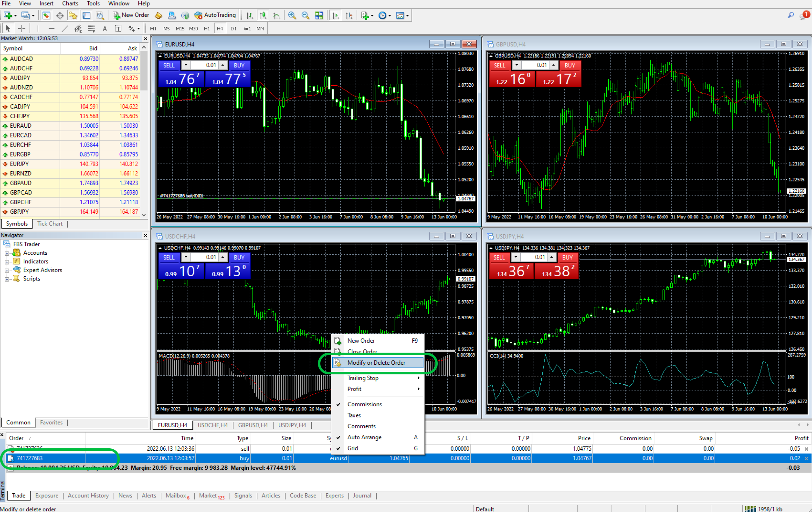Close order 741727683 with its X
This screenshot has height=512, width=812.
click(807, 458)
